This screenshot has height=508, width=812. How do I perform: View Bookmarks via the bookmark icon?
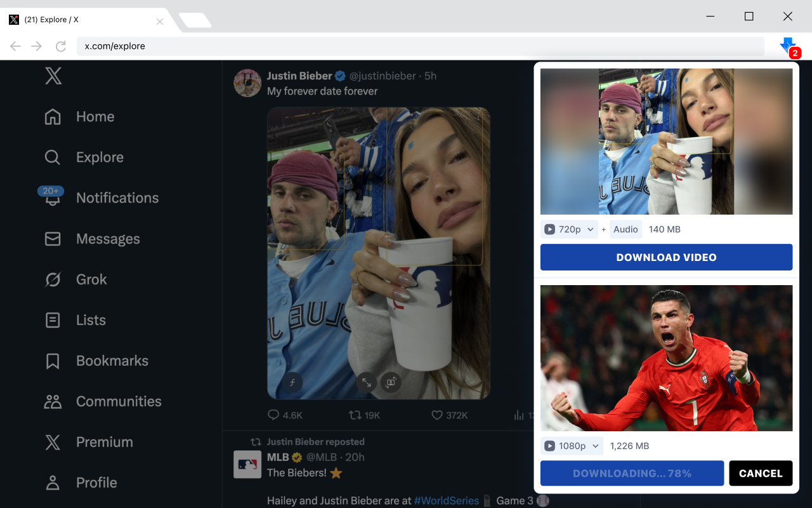[53, 361]
